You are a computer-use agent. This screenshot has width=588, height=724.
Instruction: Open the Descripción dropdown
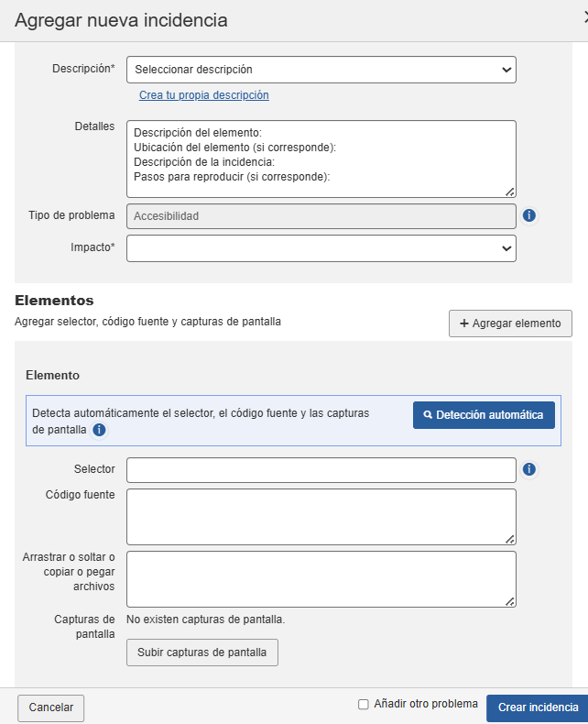click(x=321, y=70)
